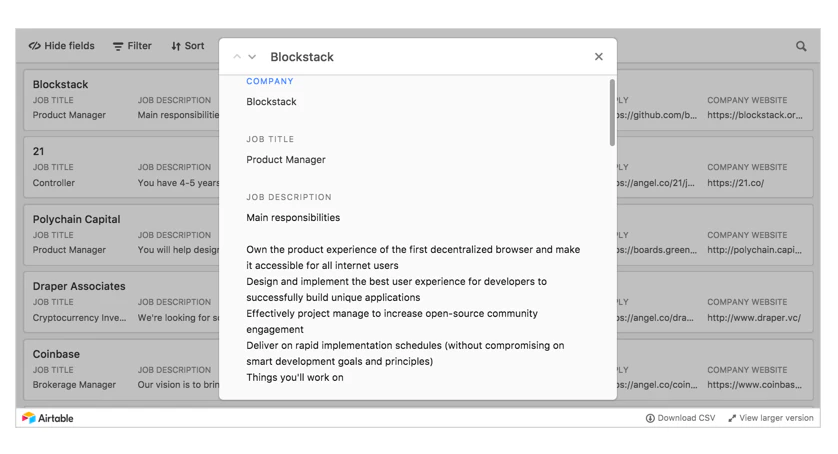Screen dimensions: 838x454
Task: Click the angel.co/dra... apply link
Action: click(x=656, y=318)
